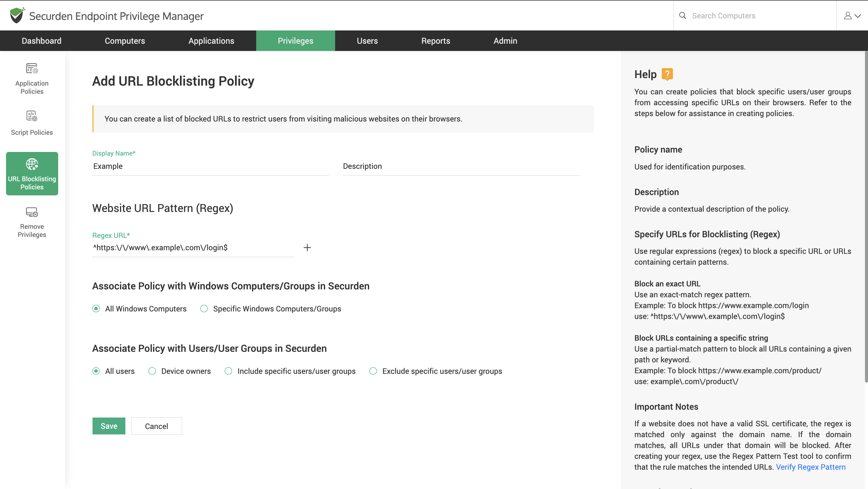Viewport: 868px width, 489px height.
Task: Select URL Blocklisting Policies in the sidebar
Action: point(32,174)
